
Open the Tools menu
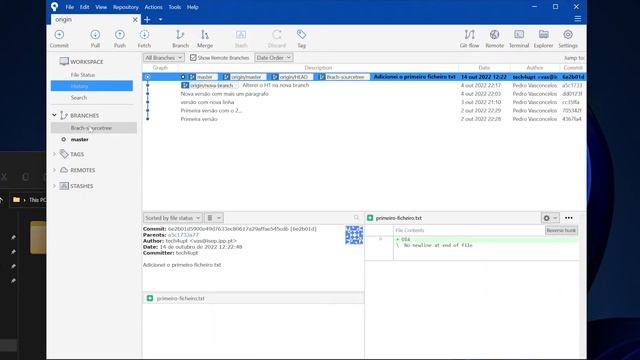(175, 7)
